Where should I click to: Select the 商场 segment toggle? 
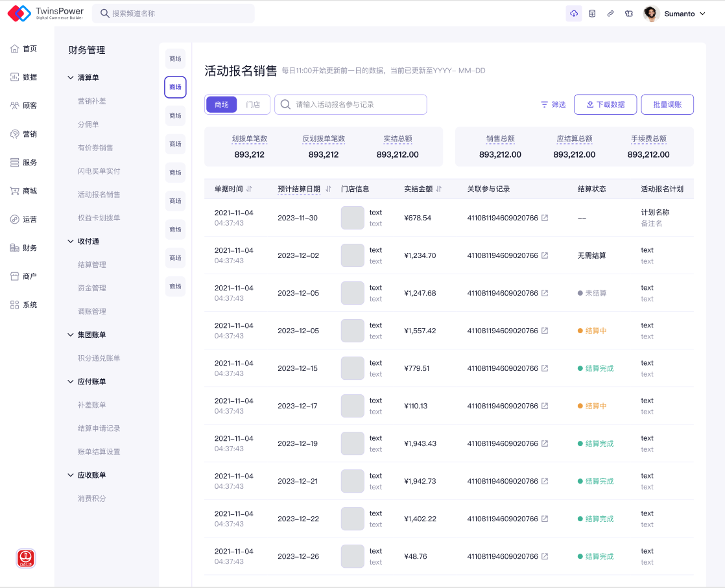[x=222, y=104]
